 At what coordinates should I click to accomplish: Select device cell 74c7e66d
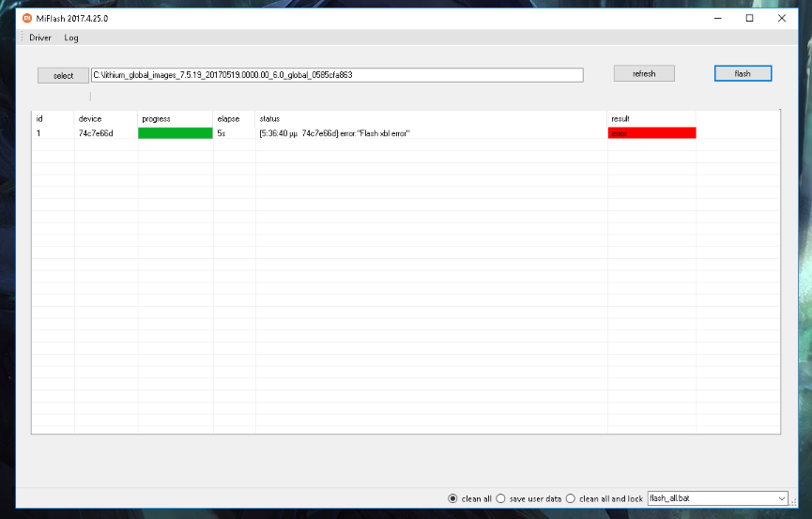pos(106,133)
